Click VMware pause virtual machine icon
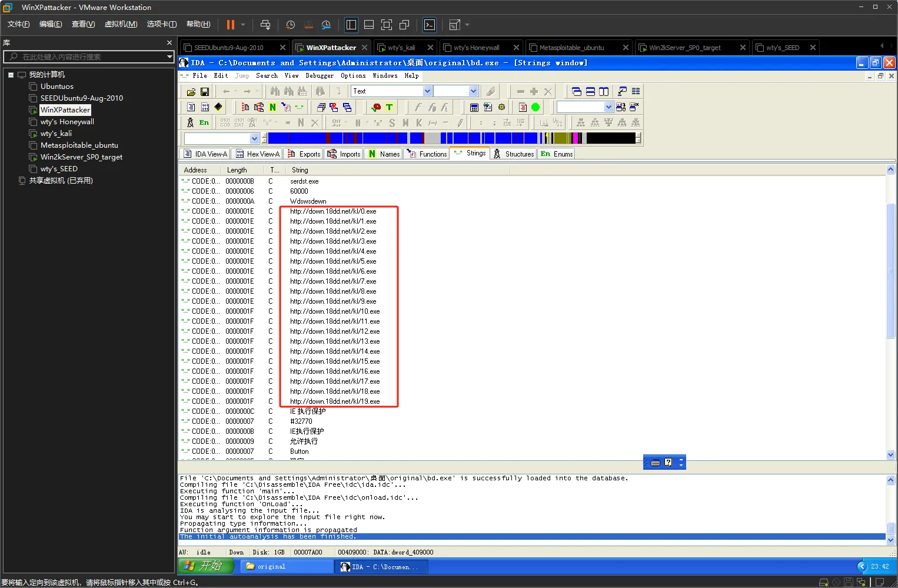898x588 pixels. point(230,25)
